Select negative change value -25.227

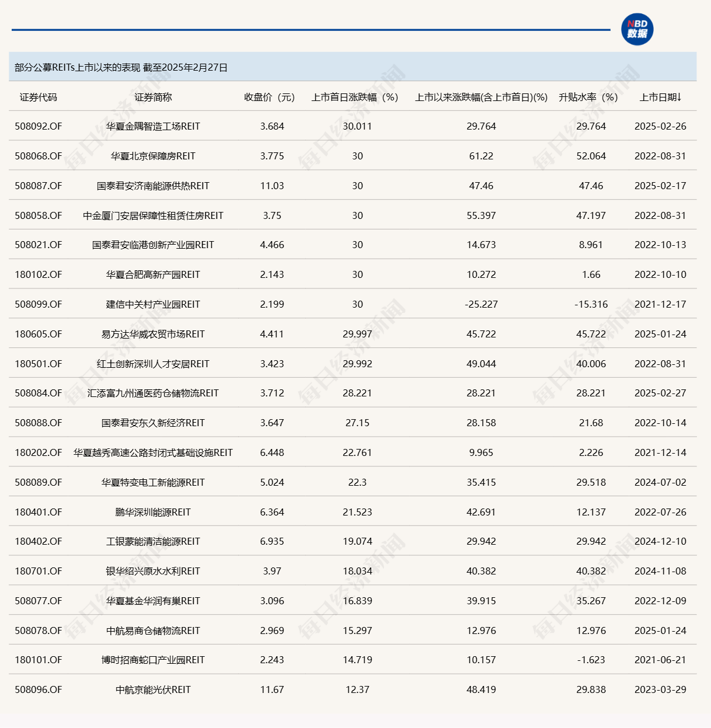tap(482, 304)
